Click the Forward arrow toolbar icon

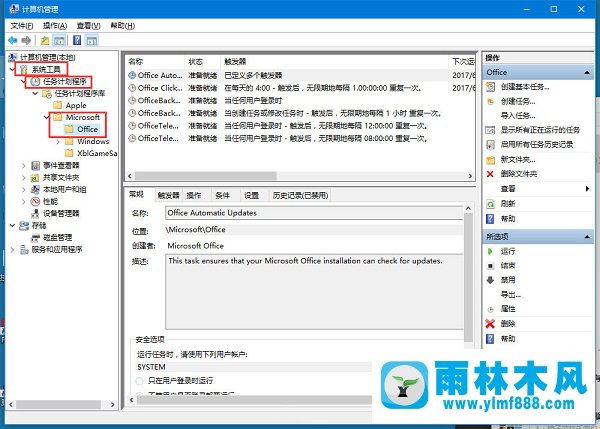[x=26, y=40]
